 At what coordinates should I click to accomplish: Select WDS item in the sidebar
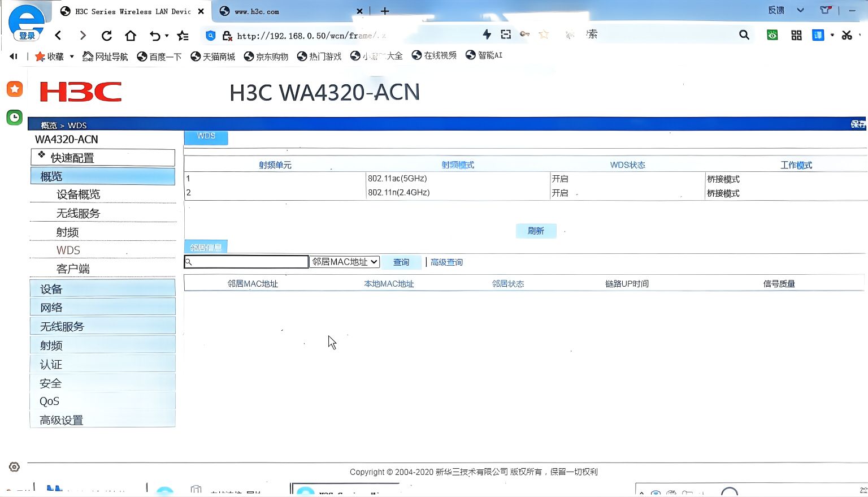pyautogui.click(x=68, y=250)
